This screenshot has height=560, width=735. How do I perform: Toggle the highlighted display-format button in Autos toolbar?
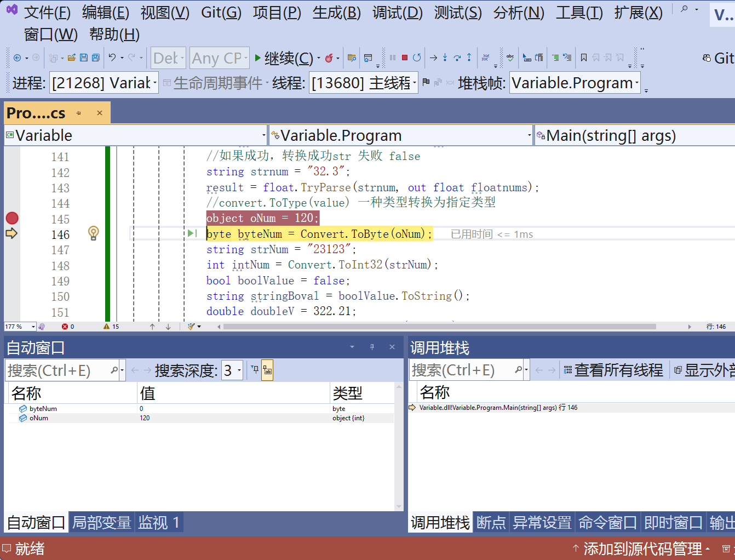(x=267, y=370)
